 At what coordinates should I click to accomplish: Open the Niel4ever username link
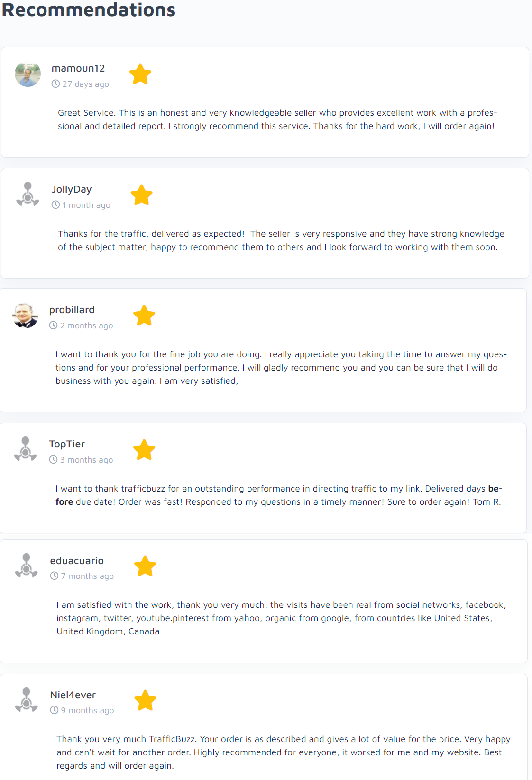click(x=73, y=695)
